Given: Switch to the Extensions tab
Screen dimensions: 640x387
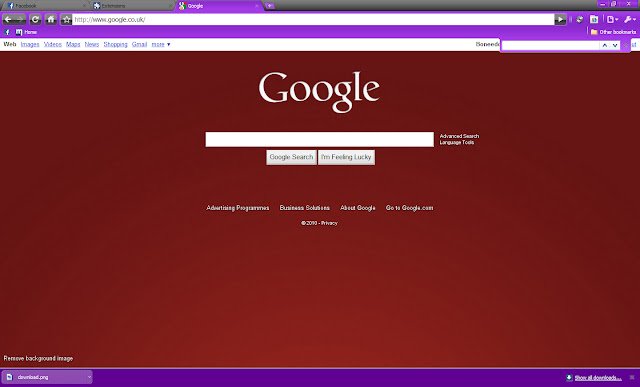Looking at the screenshot, I should (131, 6).
